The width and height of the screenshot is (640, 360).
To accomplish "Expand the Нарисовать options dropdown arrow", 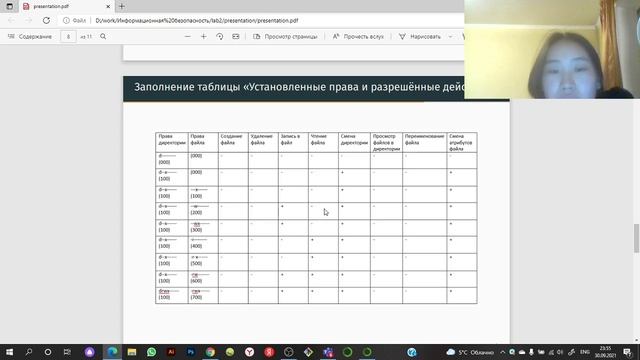I will 450,37.
